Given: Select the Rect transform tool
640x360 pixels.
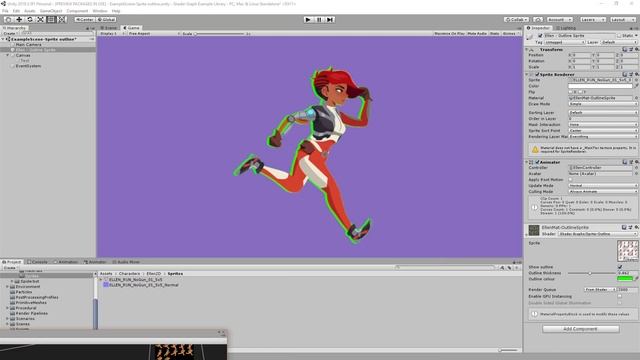Looking at the screenshot, I should pyautogui.click(x=51, y=20).
